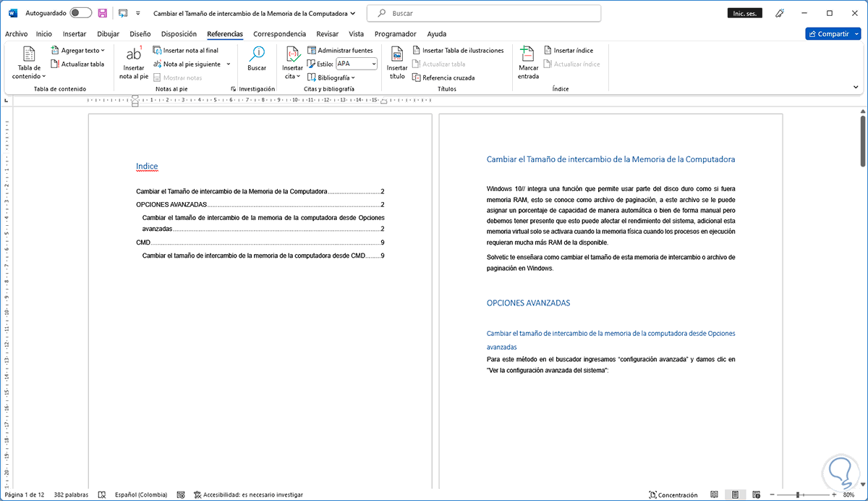Open the Vista tab
Screen dimensions: 868x501
[x=356, y=33]
